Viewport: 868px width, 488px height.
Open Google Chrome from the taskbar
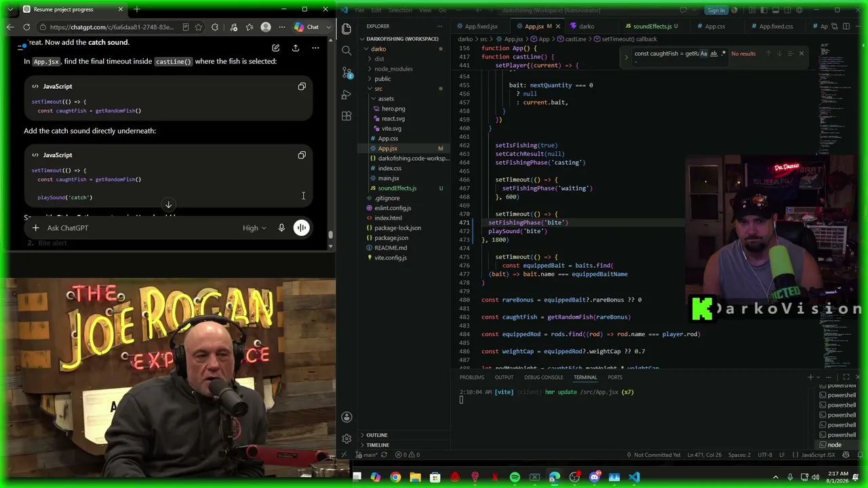[395, 477]
